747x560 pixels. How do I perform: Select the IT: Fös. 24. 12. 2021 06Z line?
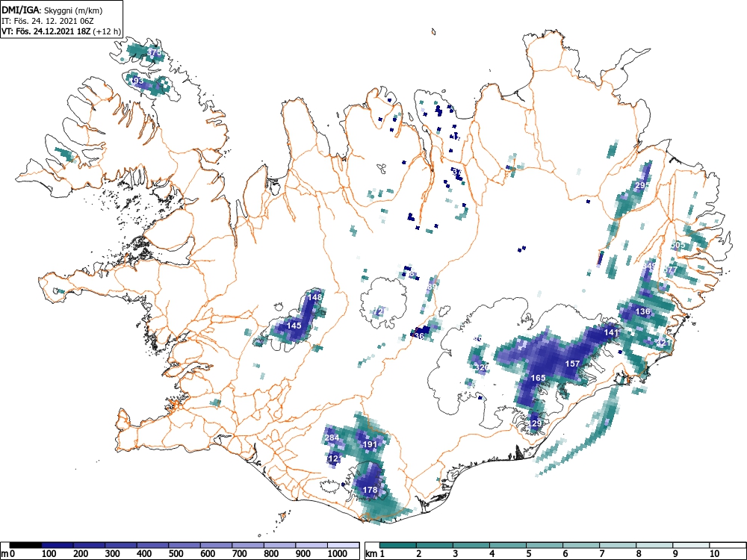pyautogui.click(x=49, y=21)
